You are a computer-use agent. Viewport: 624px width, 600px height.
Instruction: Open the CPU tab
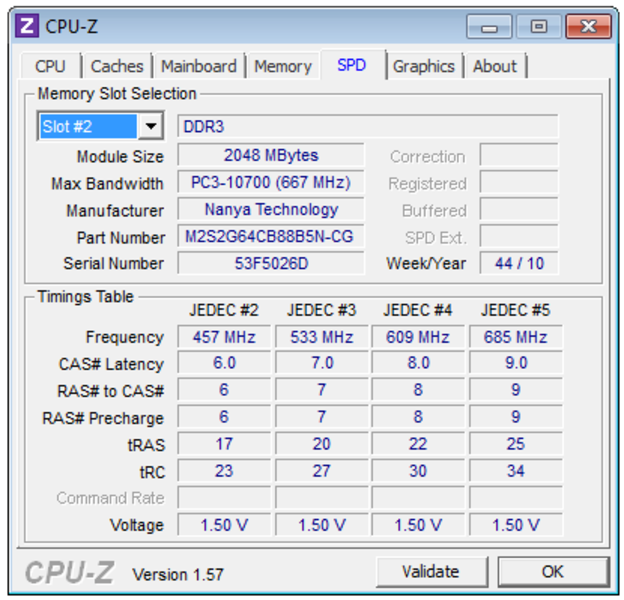point(50,67)
